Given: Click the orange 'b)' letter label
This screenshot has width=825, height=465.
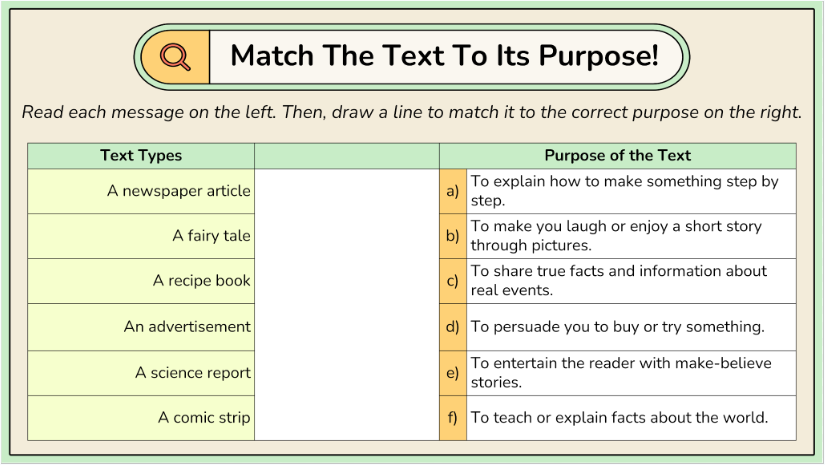Looking at the screenshot, I should [453, 236].
